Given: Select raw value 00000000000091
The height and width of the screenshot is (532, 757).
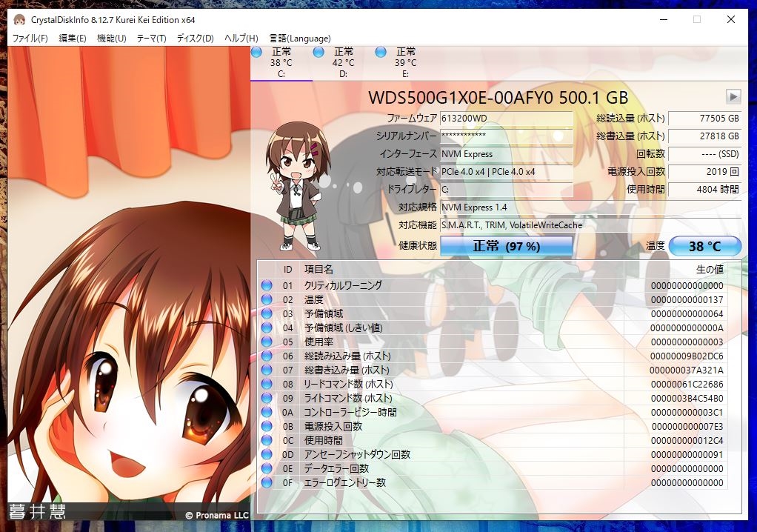Looking at the screenshot, I should point(687,455).
